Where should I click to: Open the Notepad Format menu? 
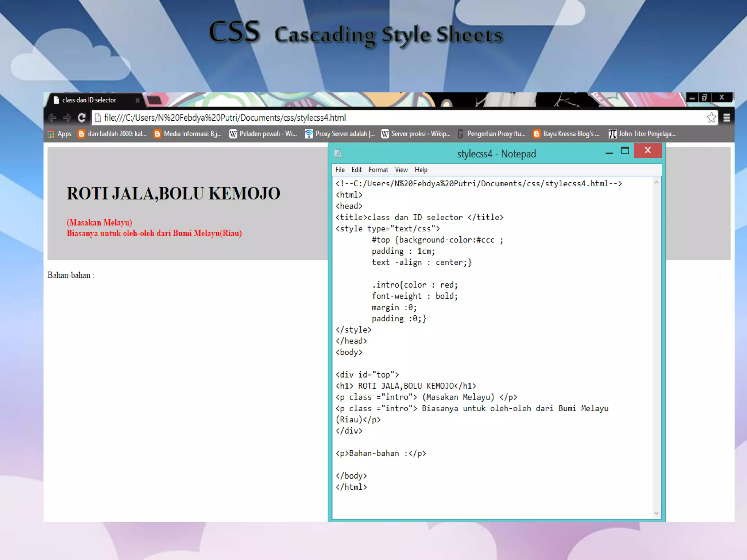point(378,170)
